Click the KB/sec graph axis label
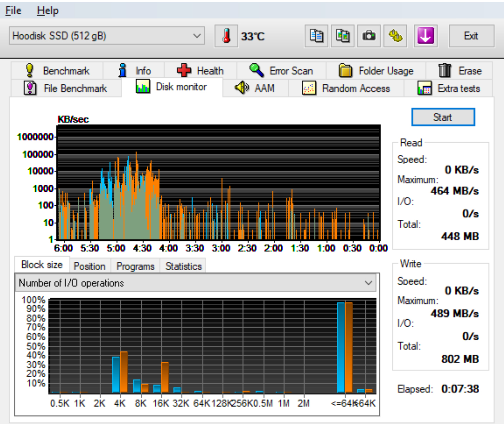The image size is (504, 424). [73, 119]
